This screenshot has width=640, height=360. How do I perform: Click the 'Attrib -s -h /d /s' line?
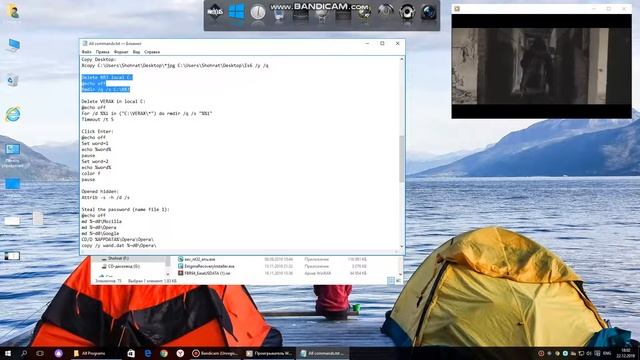pyautogui.click(x=105, y=198)
